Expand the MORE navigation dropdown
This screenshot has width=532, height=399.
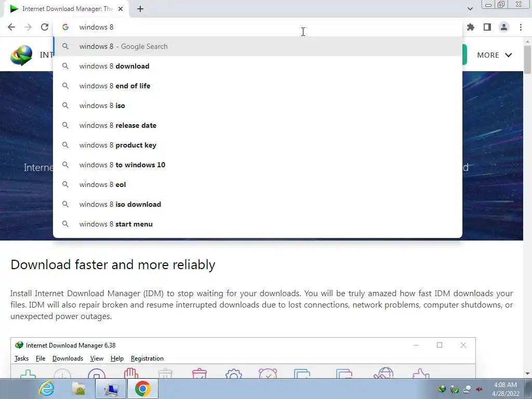(x=494, y=55)
